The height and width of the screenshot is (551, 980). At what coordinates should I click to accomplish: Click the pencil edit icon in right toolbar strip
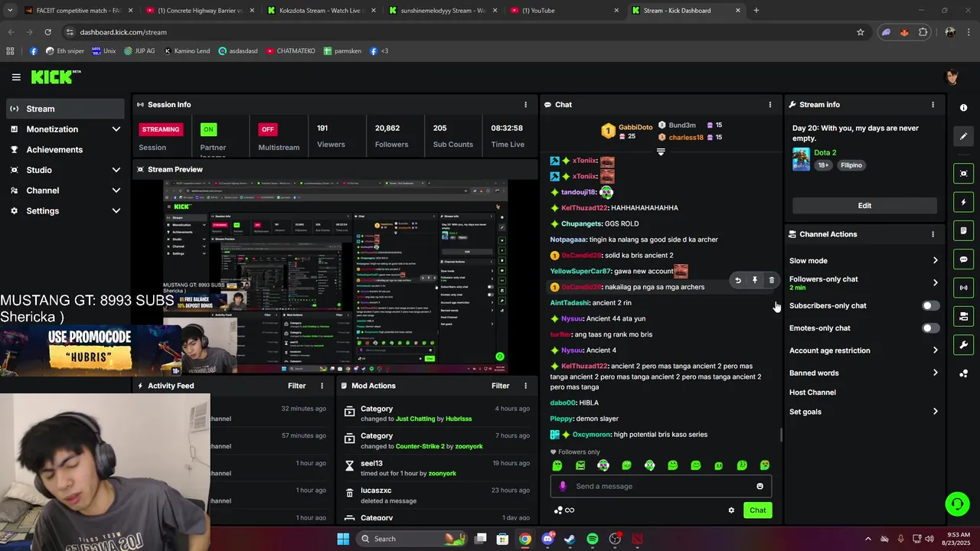pos(964,136)
